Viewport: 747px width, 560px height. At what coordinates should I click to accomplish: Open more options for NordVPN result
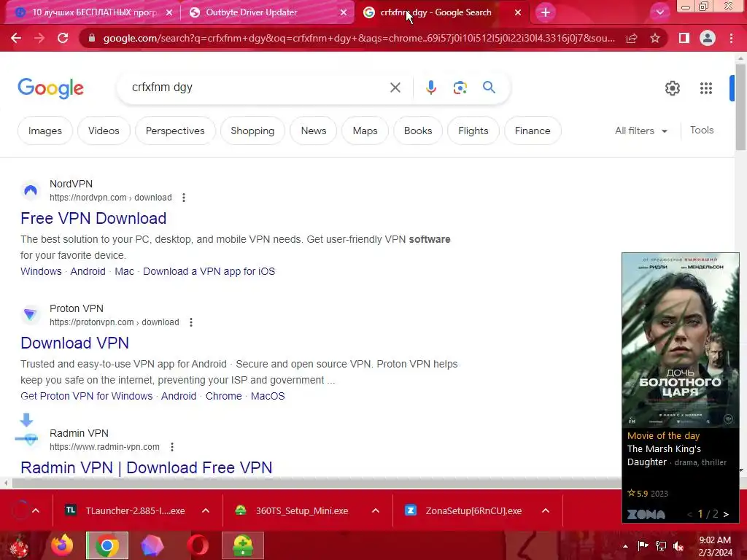[183, 198]
